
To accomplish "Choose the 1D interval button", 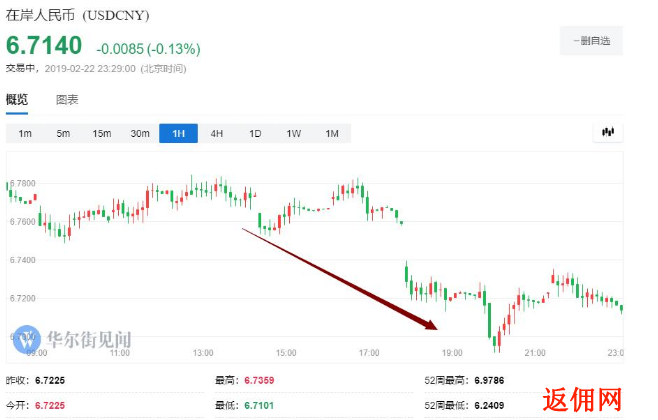I will 255,133.
